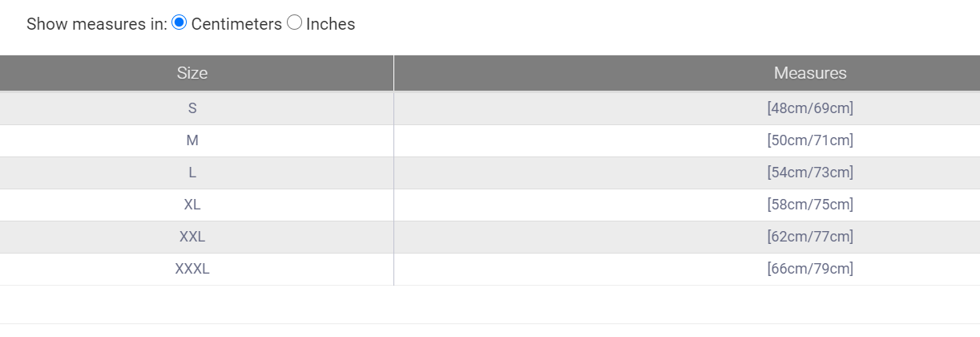Click the Centimeters label text
The width and height of the screenshot is (980, 337).
[236, 24]
